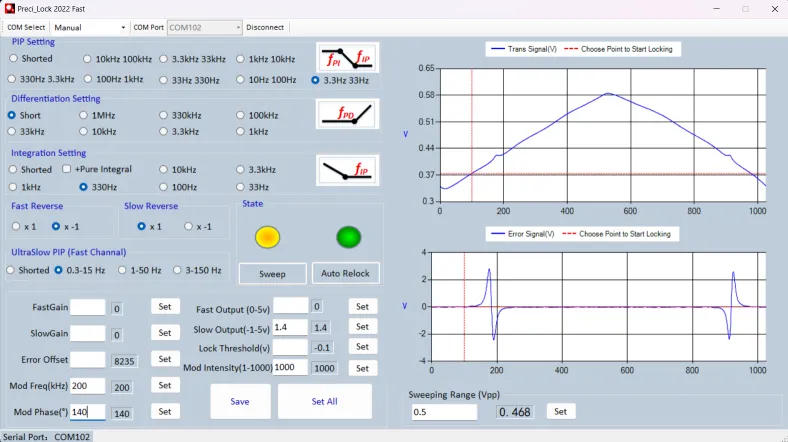This screenshot has width=788, height=442.
Task: Expand the COM Port COM102 dropdown
Action: click(x=204, y=27)
